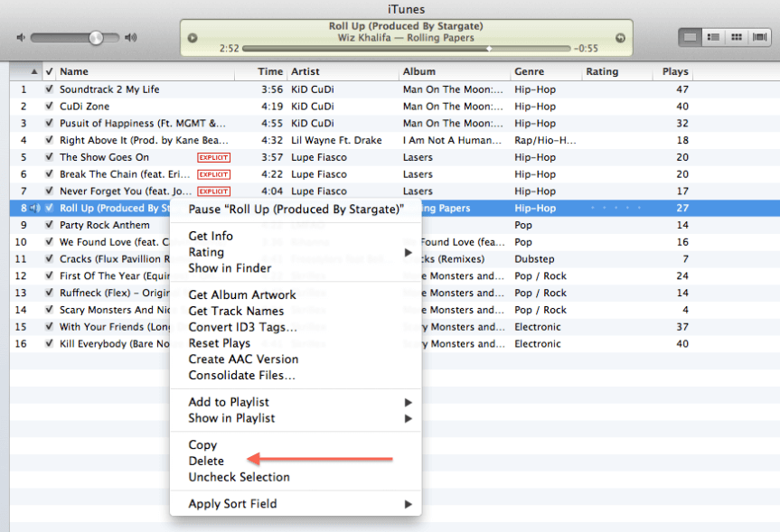
Task: Click the Dubstep genre cell
Action: point(534,259)
